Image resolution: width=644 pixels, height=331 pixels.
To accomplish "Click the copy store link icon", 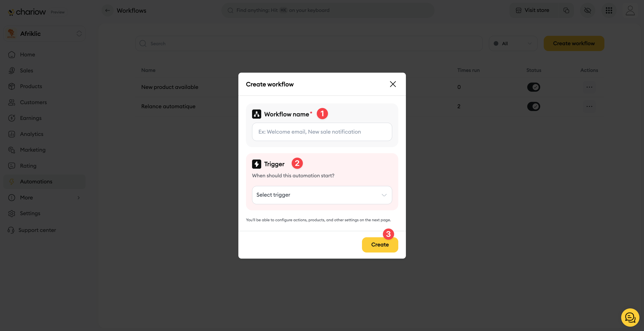I will pyautogui.click(x=566, y=10).
